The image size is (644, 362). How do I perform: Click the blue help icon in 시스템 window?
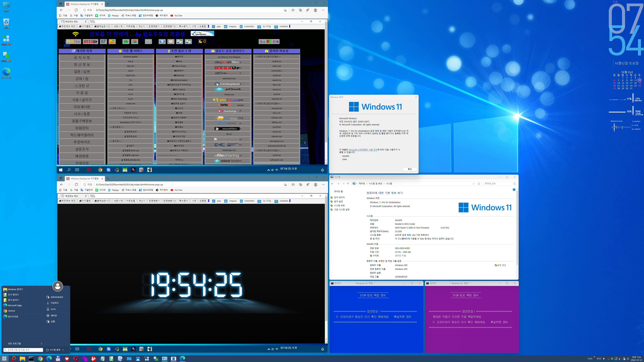[x=514, y=190]
